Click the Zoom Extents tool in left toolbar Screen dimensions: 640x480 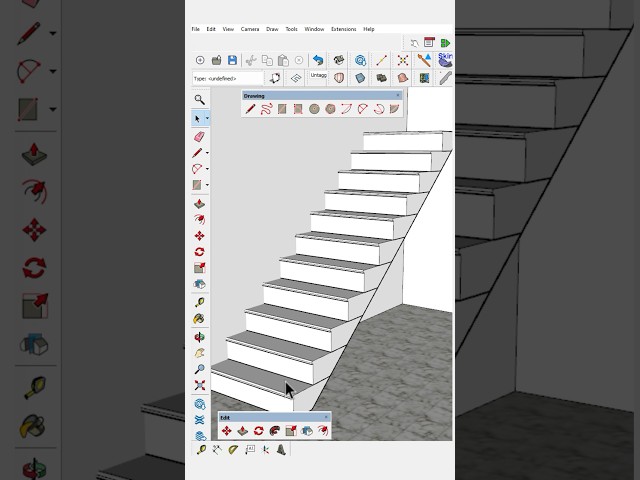click(199, 385)
